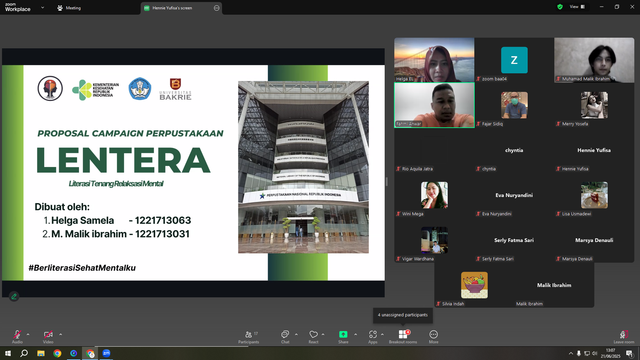Open options on Hennie Yufisa's screen tab
Screen dimensions: 640x360
[x=216, y=8]
